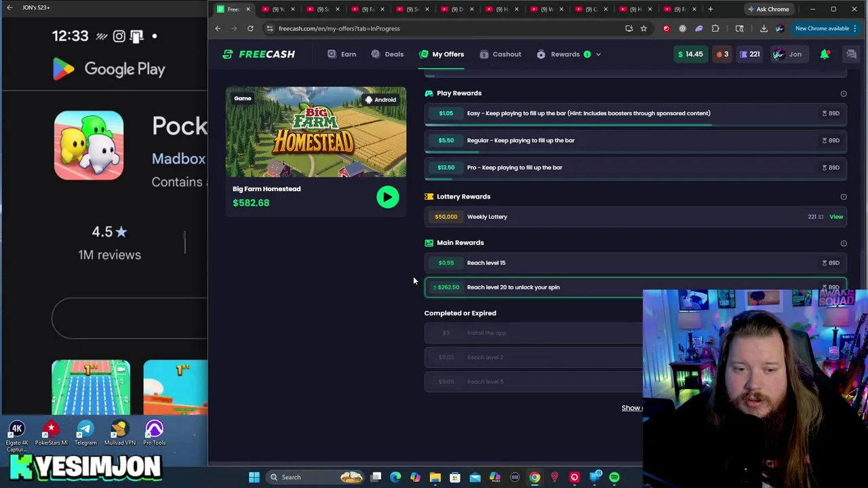868x488 pixels.
Task: Open the Cashout tab
Action: [500, 54]
